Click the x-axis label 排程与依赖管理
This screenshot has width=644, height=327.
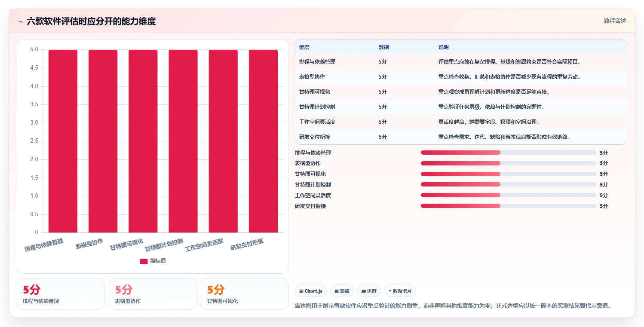click(44, 245)
